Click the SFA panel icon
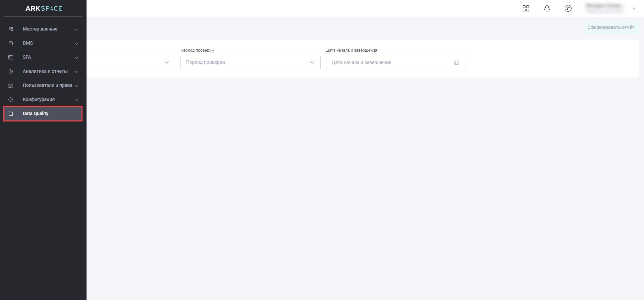Screen dimensions: 644x300 point(11,57)
